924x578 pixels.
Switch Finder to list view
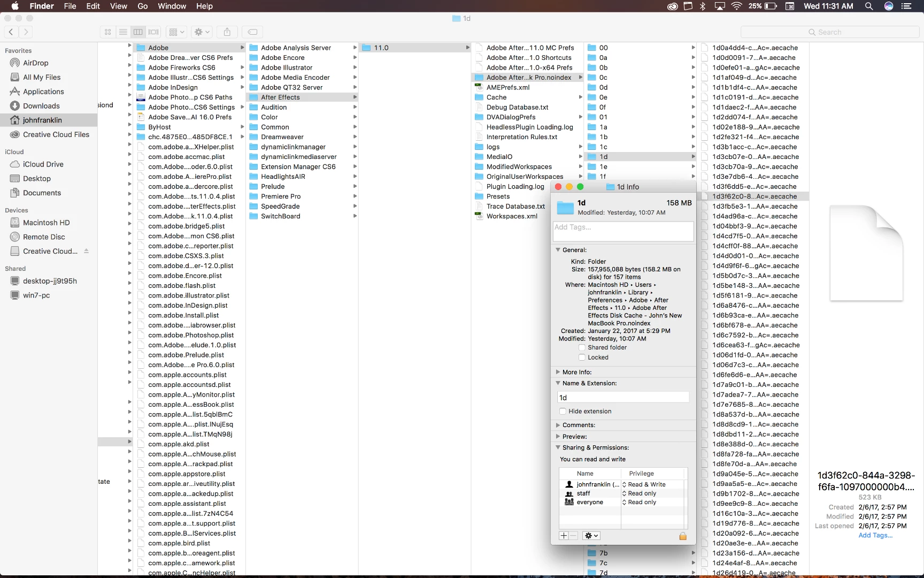pos(123,32)
